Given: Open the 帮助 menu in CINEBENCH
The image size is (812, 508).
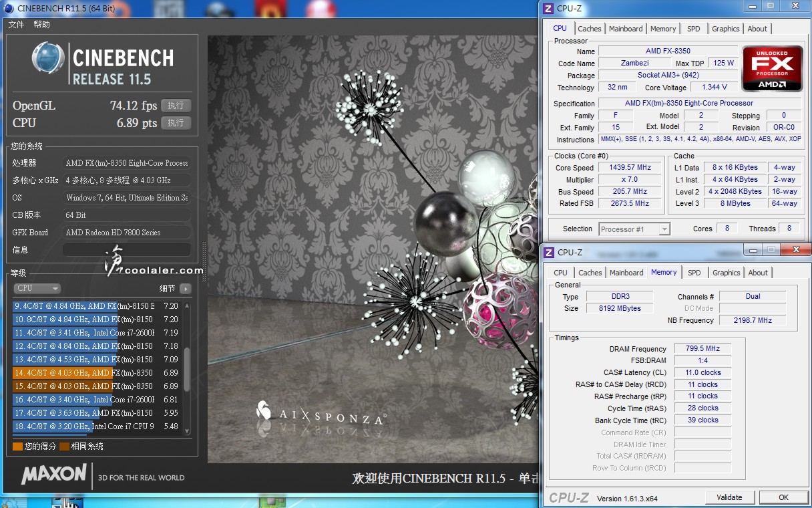Looking at the screenshot, I should click(41, 25).
